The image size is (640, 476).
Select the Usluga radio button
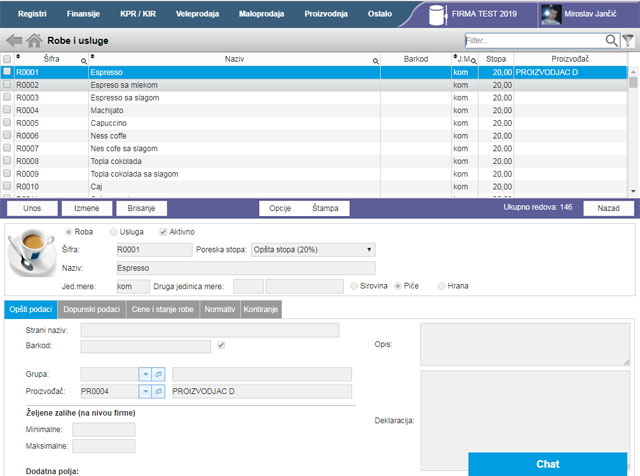[114, 231]
